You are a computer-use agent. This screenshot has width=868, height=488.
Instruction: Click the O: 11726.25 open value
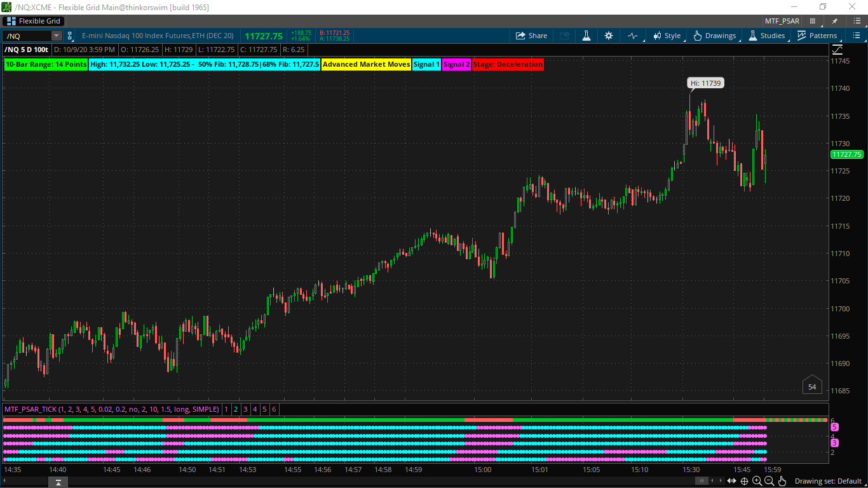(x=140, y=50)
